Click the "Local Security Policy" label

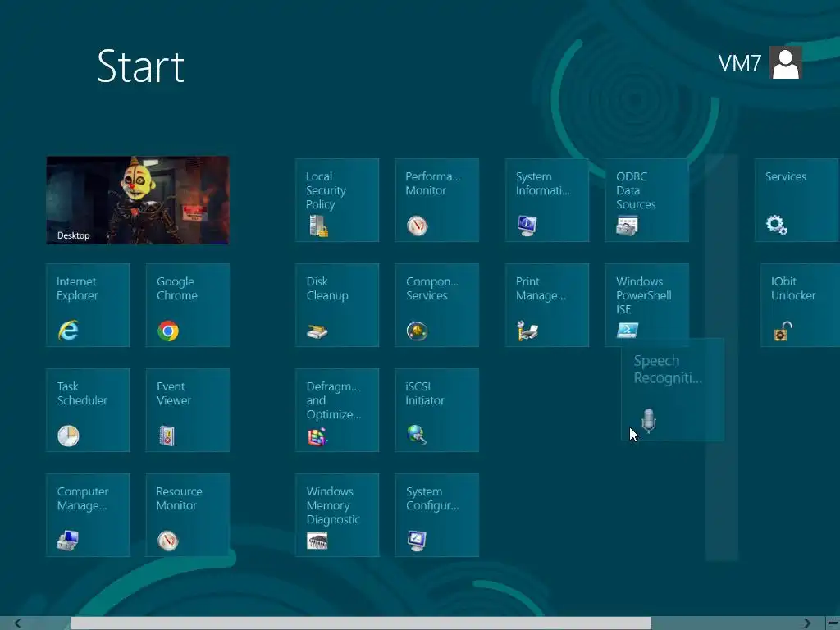(326, 190)
